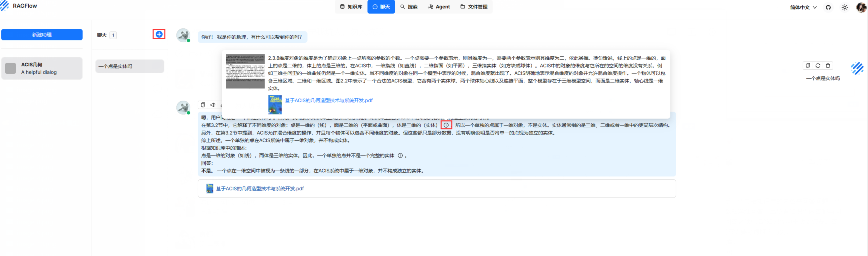Click the citation info icon after 完整的实体
868x256 pixels.
pos(400,156)
